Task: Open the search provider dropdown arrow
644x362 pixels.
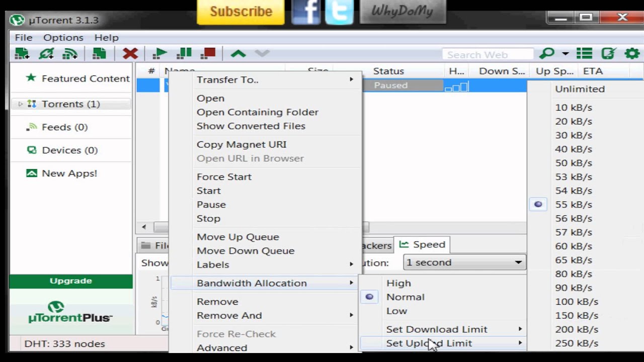Action: (565, 54)
